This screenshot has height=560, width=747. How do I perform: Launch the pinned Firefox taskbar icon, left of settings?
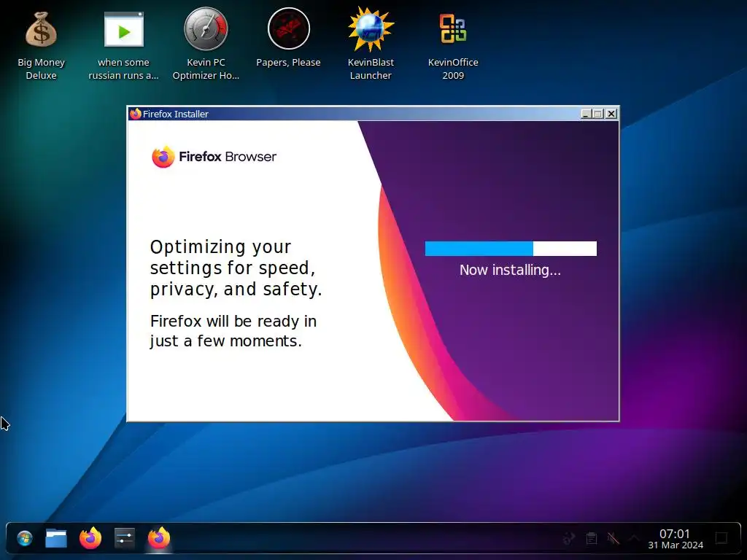(90, 538)
